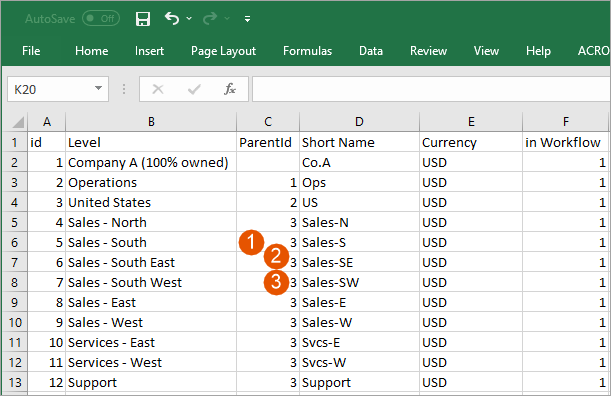The width and height of the screenshot is (611, 396).
Task: Select the 'Ops' short name cell
Action: [x=359, y=182]
